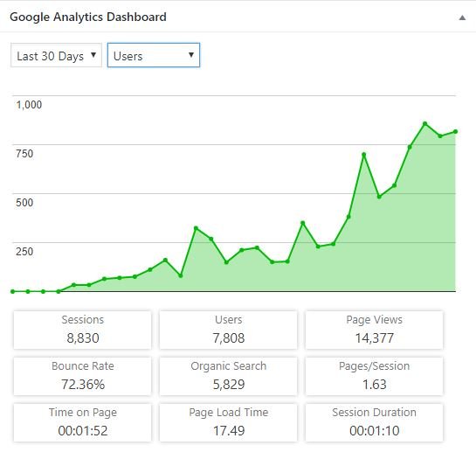Viewport: 476px width, 459px height.
Task: Click the 500 y-axis label
Action: [x=24, y=203]
